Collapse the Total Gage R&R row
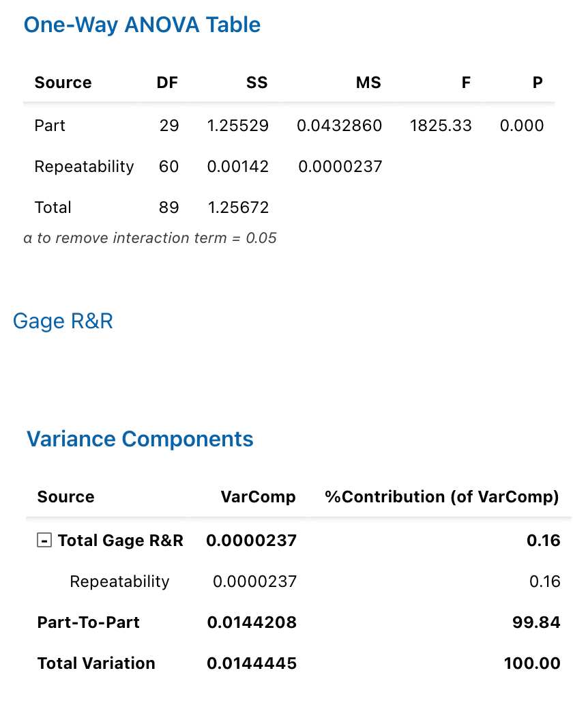This screenshot has height=703, width=588. click(44, 541)
